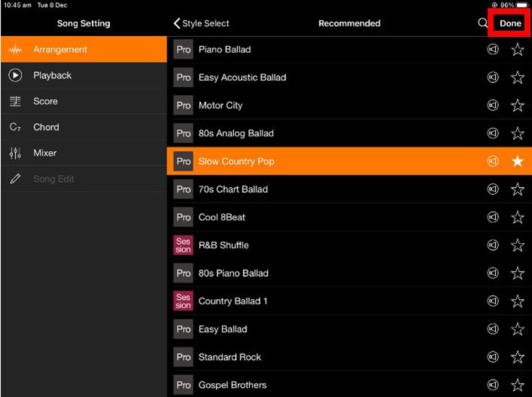Select the Country Ballad 1 session style

[x=233, y=301]
